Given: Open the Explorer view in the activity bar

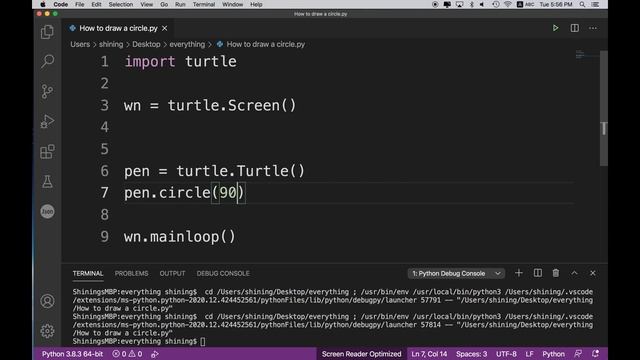Looking at the screenshot, I should (47, 32).
